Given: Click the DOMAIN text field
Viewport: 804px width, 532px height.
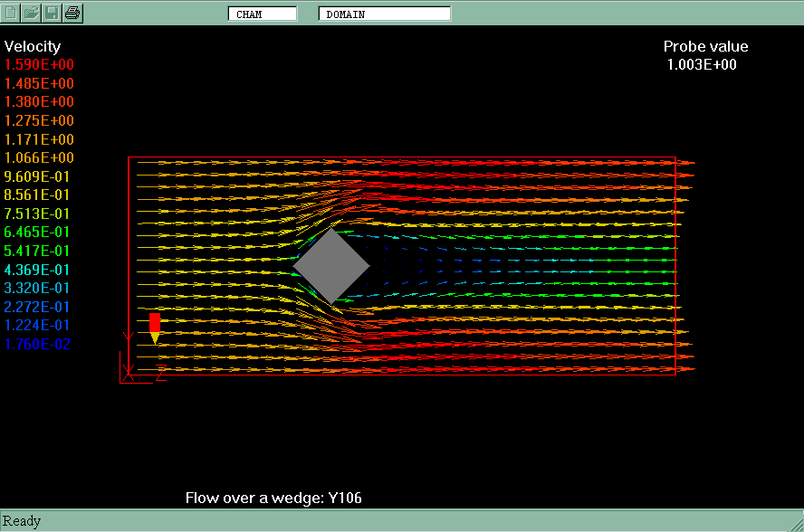Looking at the screenshot, I should pyautogui.click(x=384, y=14).
